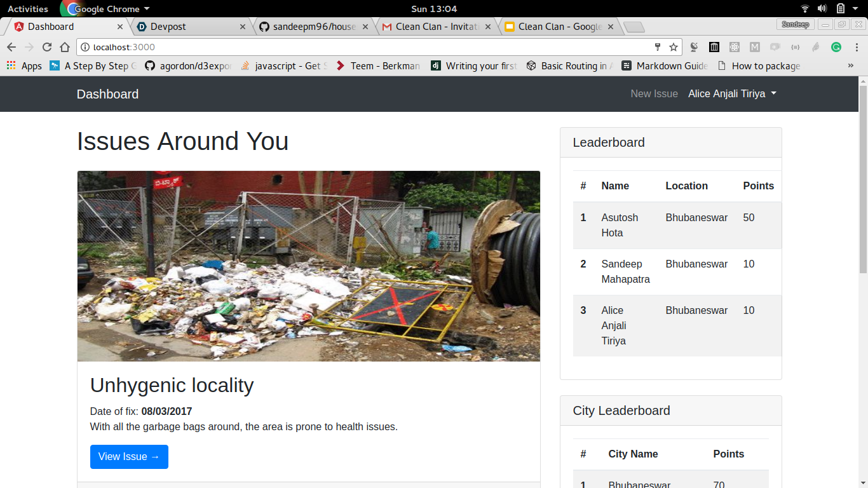The height and width of the screenshot is (488, 868).
Task: Open the Teem - Berkman bookmark
Action: 378,65
